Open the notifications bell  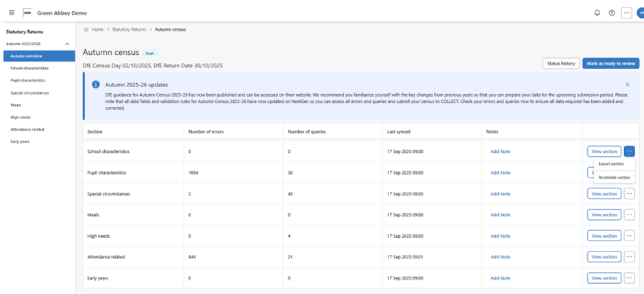tap(597, 13)
